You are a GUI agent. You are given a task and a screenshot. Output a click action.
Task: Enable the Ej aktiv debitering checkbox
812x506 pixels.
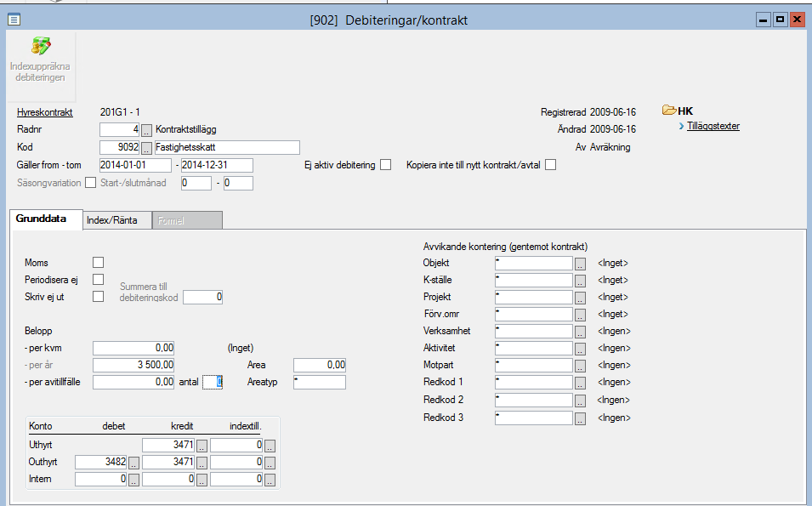pos(386,165)
